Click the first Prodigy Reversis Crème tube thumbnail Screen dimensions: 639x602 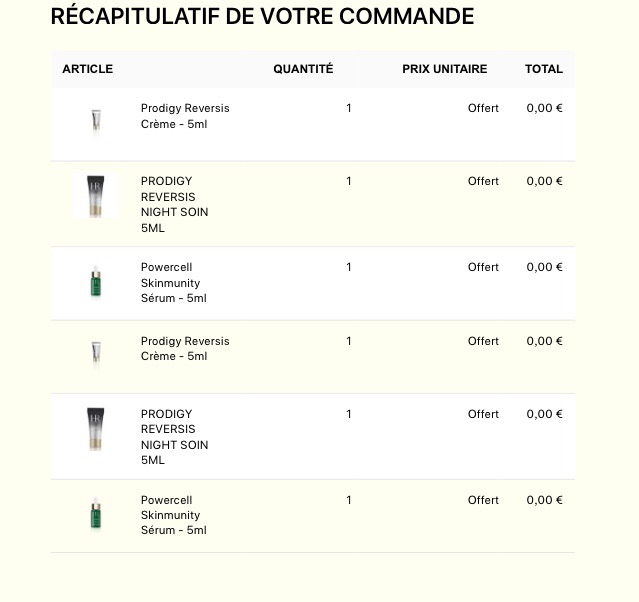pyautogui.click(x=96, y=120)
